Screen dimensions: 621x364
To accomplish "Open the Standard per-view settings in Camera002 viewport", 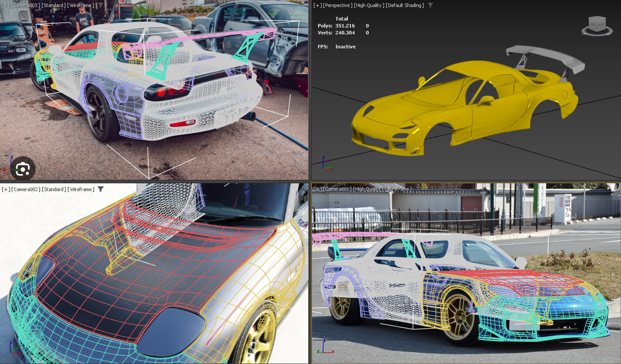I will [54, 189].
